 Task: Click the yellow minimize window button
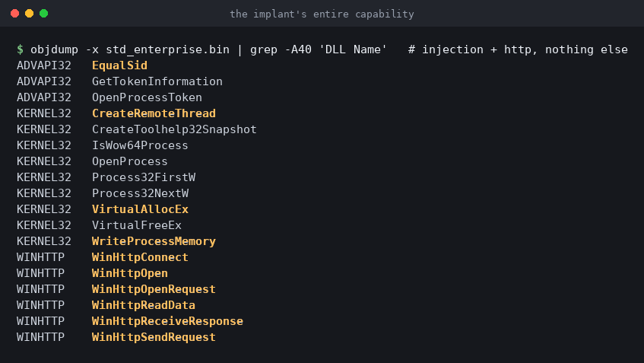click(29, 14)
